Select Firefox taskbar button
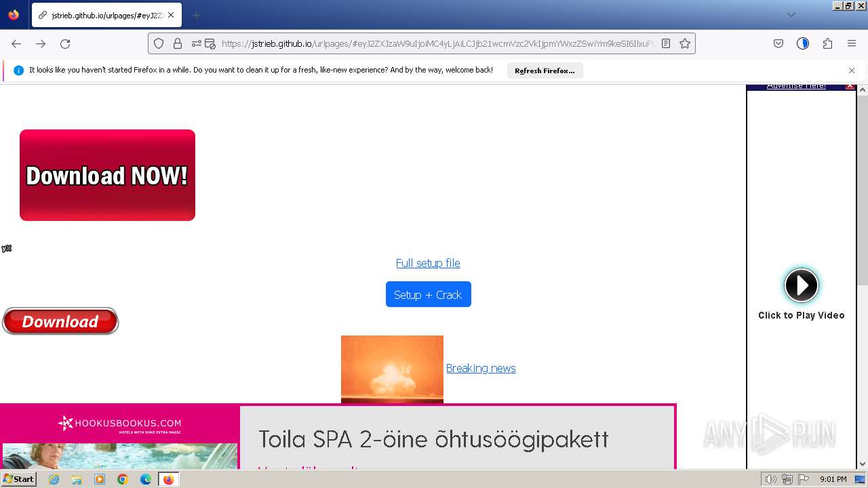The height and width of the screenshot is (488, 868). 168,479
